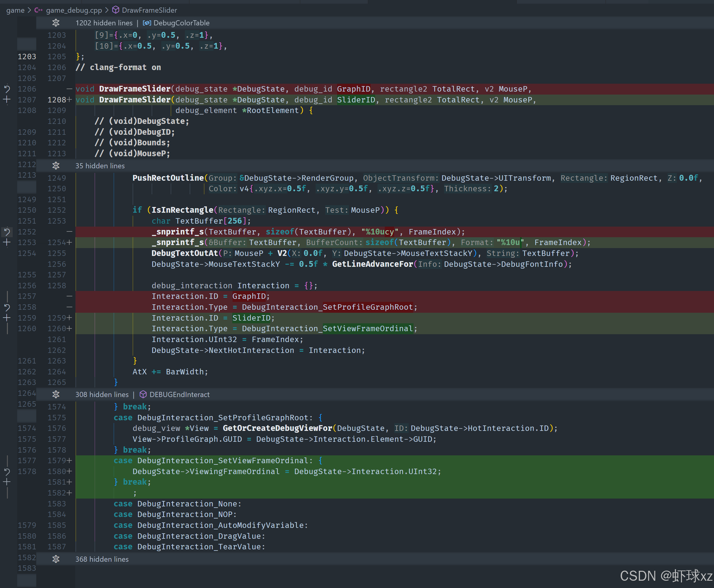Stage the _snprintf_s change at line 1253
The width and height of the screenshot is (714, 588).
coord(7,243)
